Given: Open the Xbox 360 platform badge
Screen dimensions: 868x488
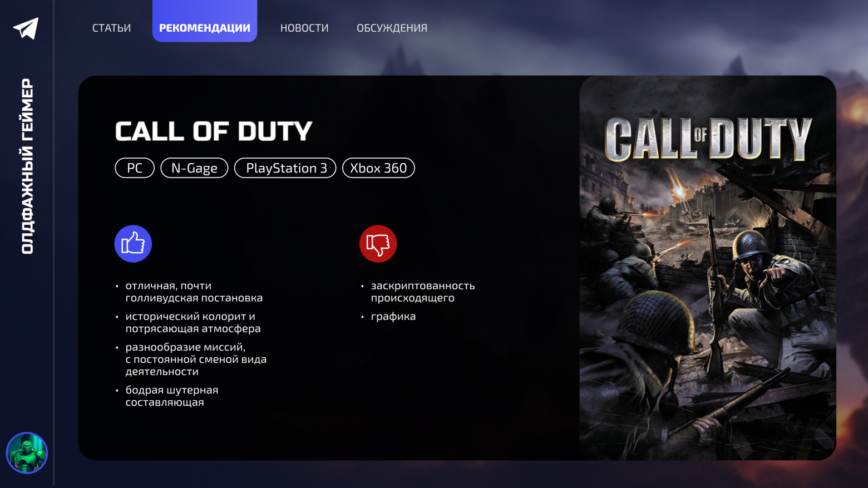Looking at the screenshot, I should [x=378, y=167].
